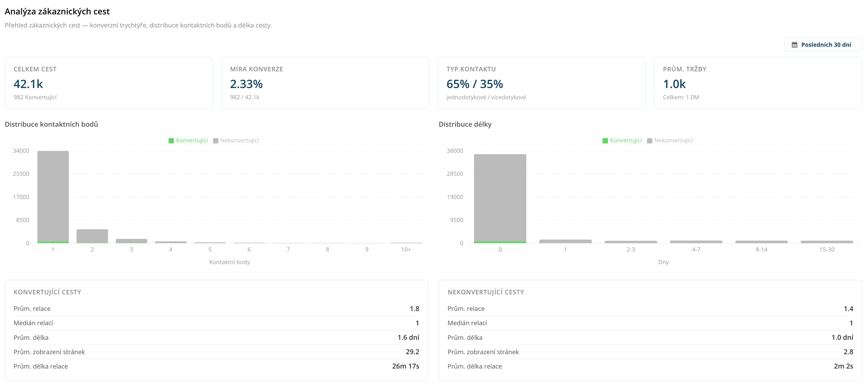Select the gray bar for 1 contact point
Screen dimensions: 868x385
(53, 196)
